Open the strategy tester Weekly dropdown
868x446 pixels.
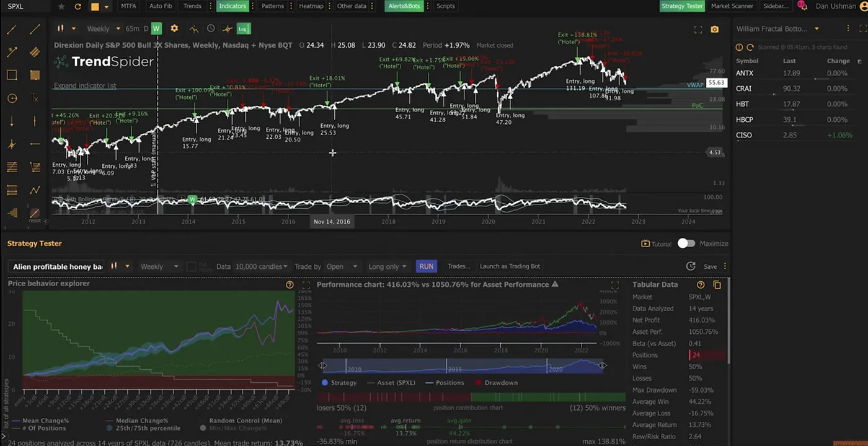click(159, 266)
